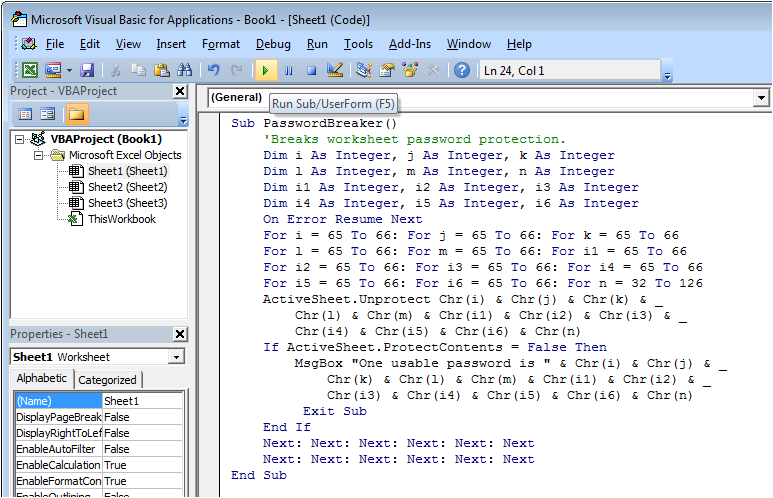773x498 pixels.
Task: Click the Copy toolbar icon
Action: [139, 70]
